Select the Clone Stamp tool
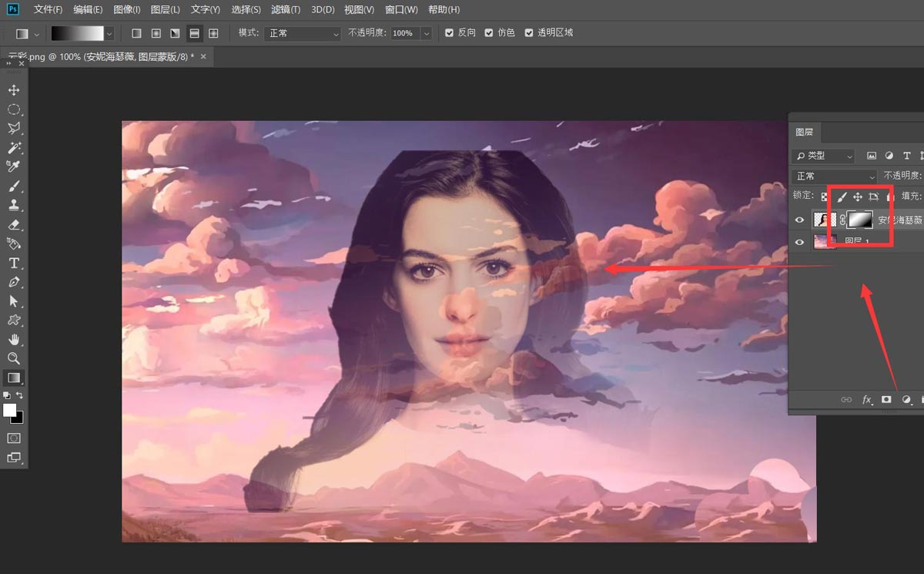The height and width of the screenshot is (574, 924). [14, 206]
